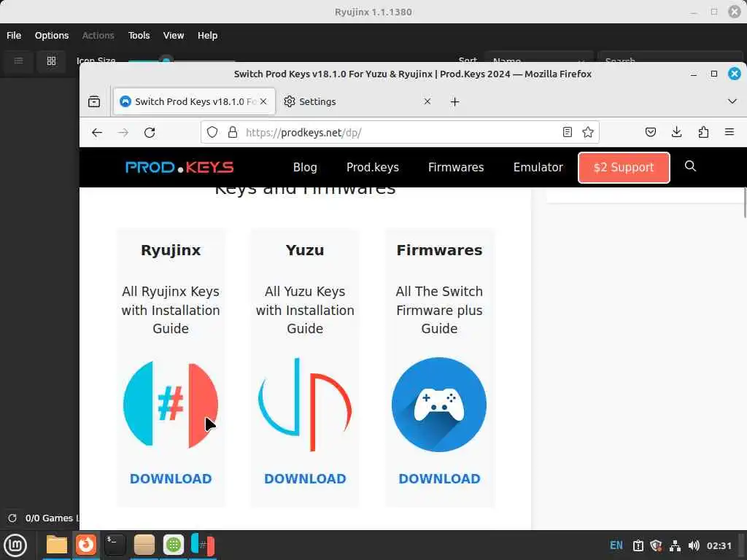Open the Ryujinx View menu

coord(174,35)
